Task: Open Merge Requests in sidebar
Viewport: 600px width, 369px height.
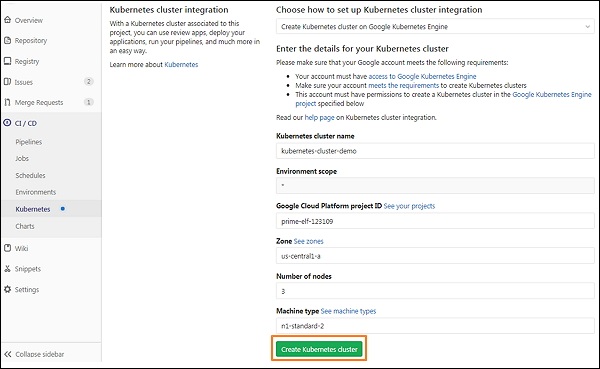Action: 39,103
